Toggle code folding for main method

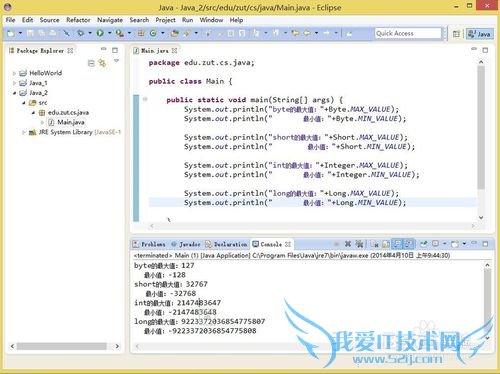pyautogui.click(x=145, y=99)
